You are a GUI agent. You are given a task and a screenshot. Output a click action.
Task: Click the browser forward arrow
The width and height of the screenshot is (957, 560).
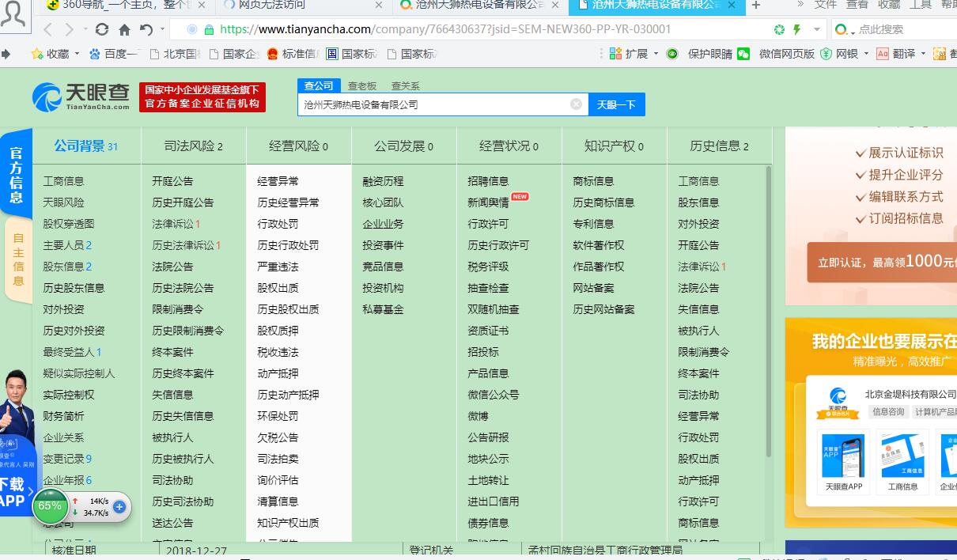pos(70,30)
